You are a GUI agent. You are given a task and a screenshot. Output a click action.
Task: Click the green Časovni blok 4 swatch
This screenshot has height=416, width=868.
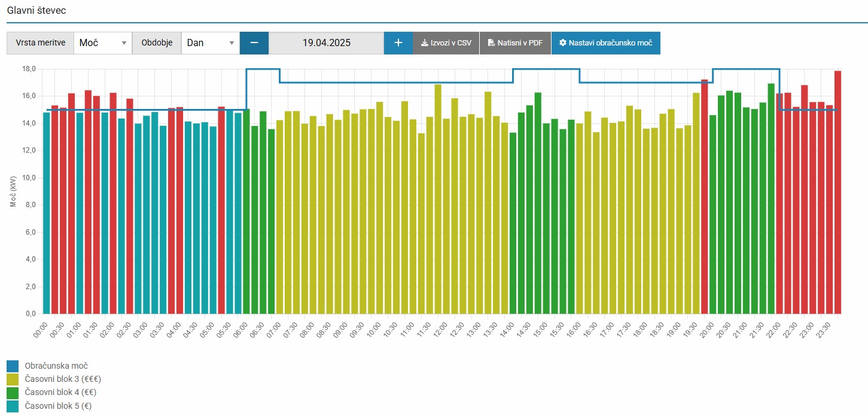(x=13, y=392)
